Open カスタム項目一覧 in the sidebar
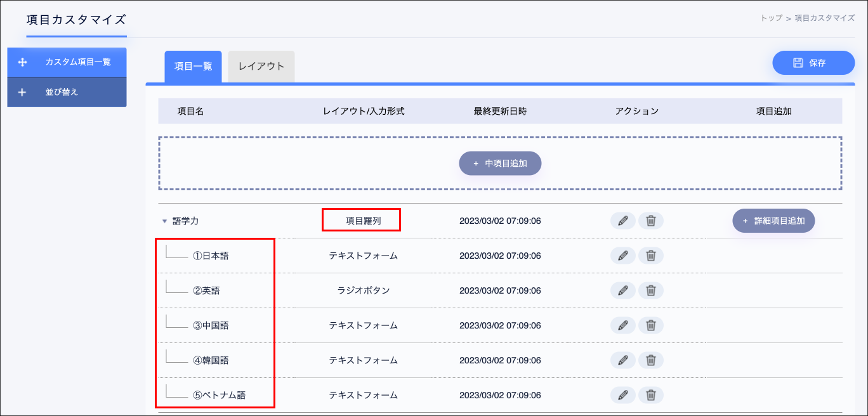Screen dimensions: 868x416 coord(67,62)
